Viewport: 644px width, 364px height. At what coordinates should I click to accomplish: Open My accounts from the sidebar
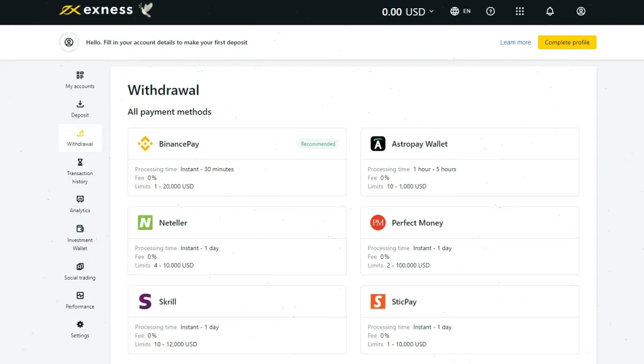point(80,80)
